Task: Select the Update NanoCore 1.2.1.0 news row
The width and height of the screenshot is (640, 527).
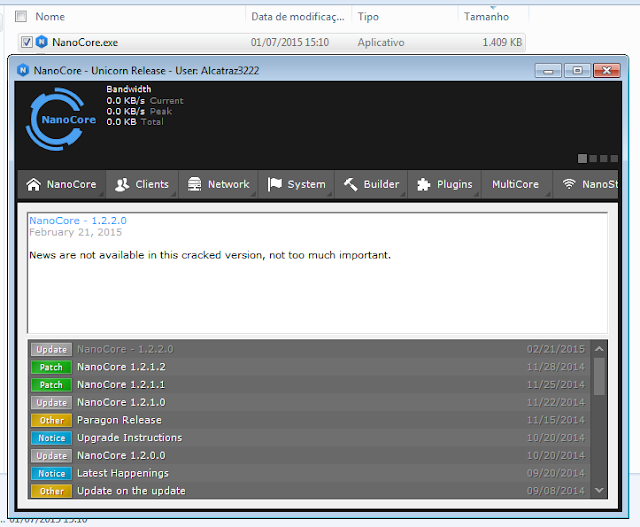Action: [x=310, y=402]
